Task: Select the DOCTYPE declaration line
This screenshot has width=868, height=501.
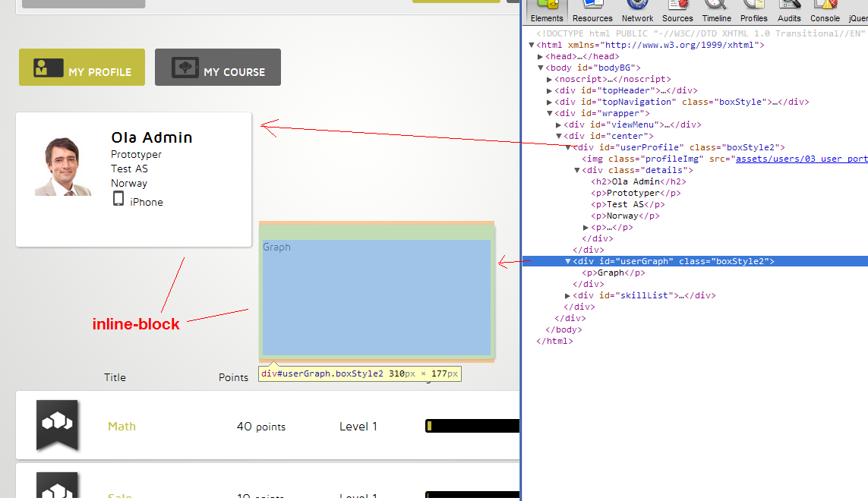Action: pos(700,33)
